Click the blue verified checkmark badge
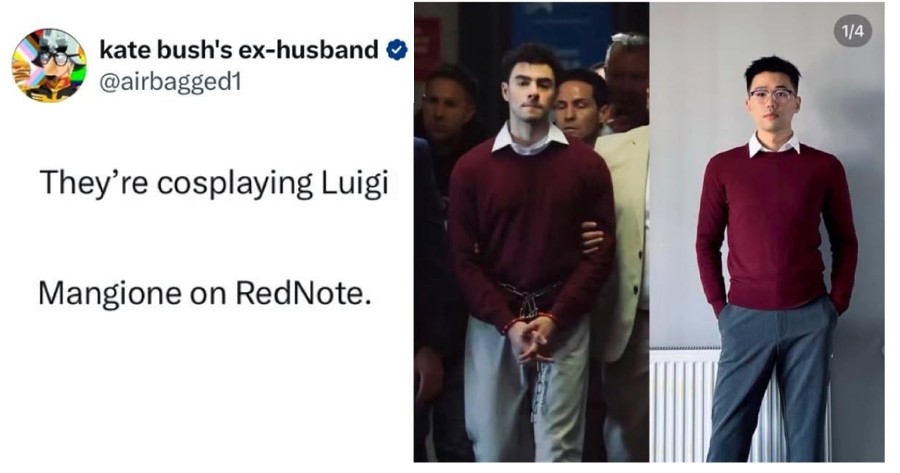 397,51
